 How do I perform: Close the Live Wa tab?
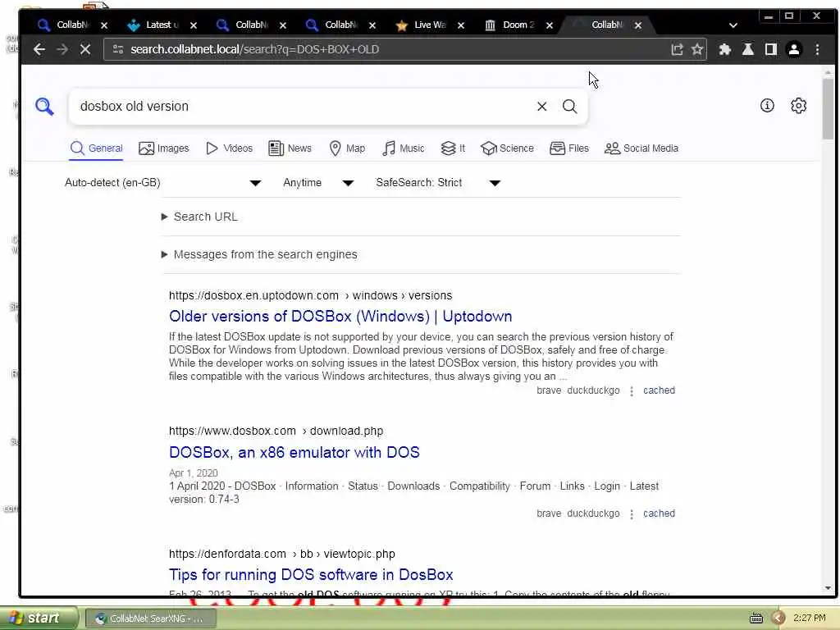coord(461,25)
